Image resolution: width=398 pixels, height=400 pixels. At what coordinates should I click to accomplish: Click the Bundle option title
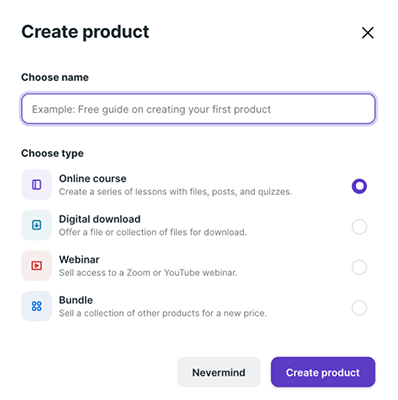click(x=76, y=300)
